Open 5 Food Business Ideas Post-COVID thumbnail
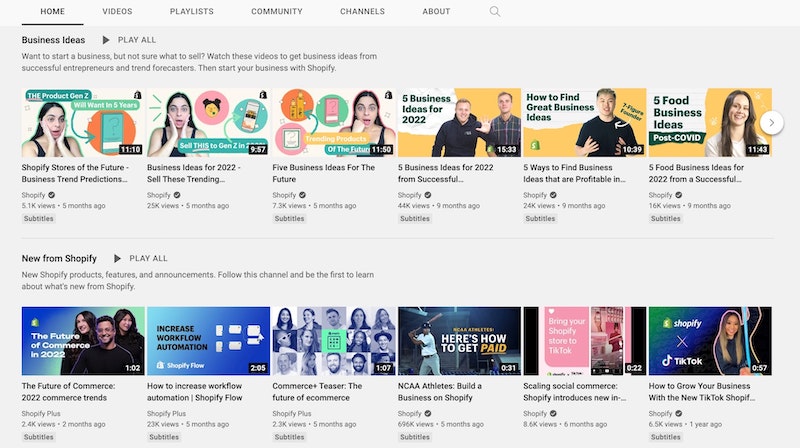Viewport: 800px width, 448px height. [710, 122]
